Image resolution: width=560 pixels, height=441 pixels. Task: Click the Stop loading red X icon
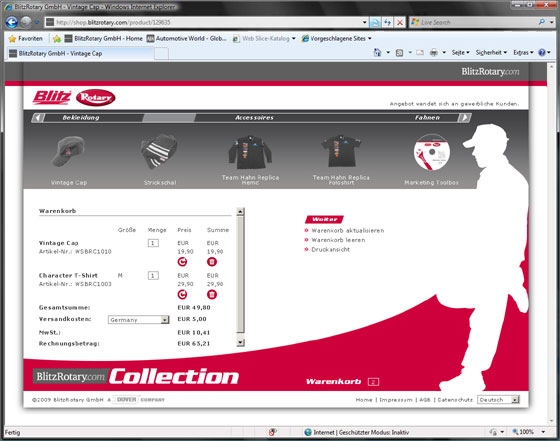[400, 22]
